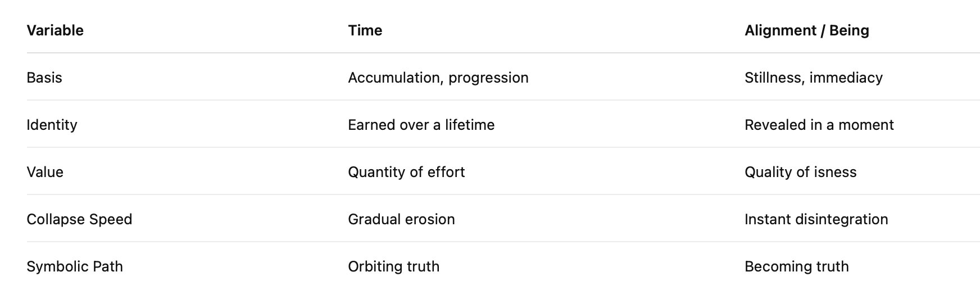Select the Identity row label
Image resolution: width=980 pixels, height=308 pixels.
(52, 125)
